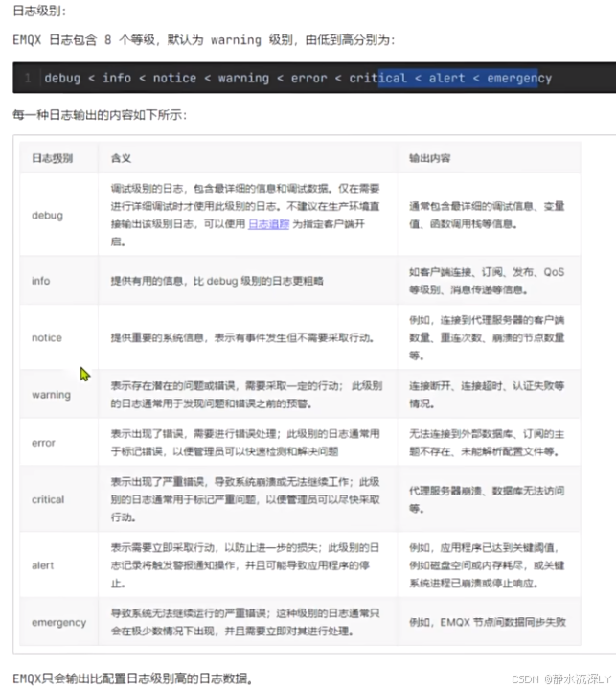The image size is (616, 690).
Task: Click the 日志级别 column header
Action: click(x=53, y=158)
